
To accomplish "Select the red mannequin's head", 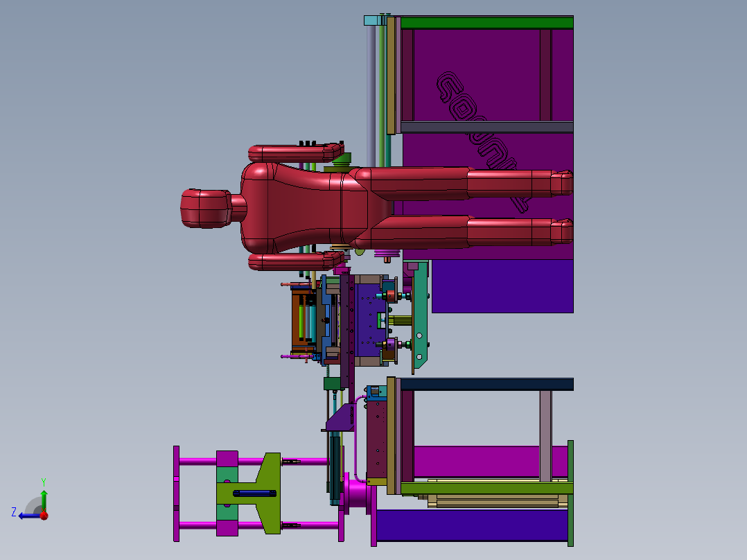I will tap(206, 209).
